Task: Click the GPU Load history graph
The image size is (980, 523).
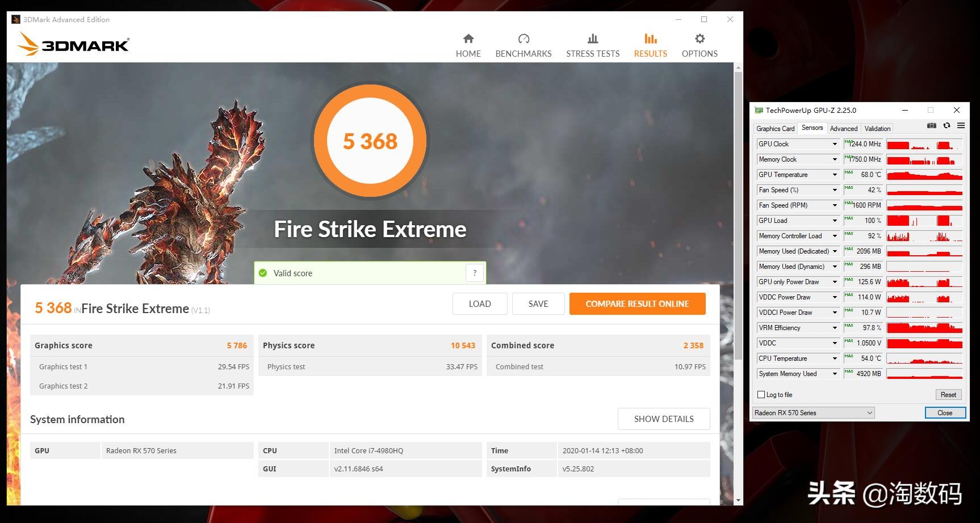Action: pyautogui.click(x=924, y=221)
